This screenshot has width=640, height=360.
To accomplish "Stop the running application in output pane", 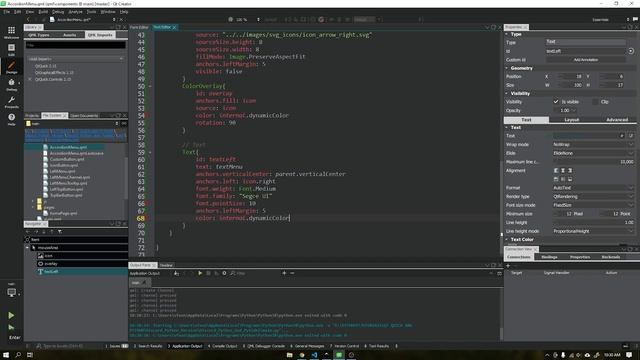I will point(208,273).
